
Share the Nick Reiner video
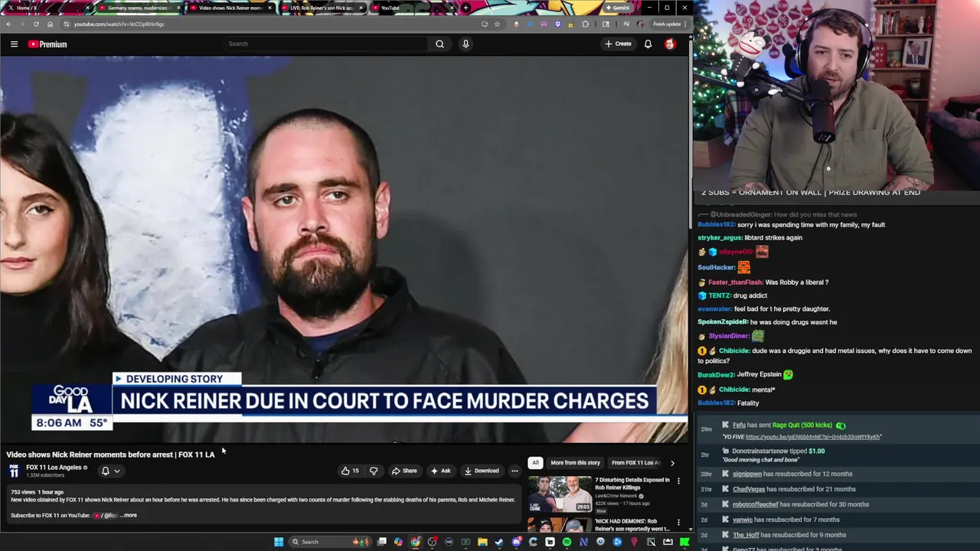tap(404, 471)
